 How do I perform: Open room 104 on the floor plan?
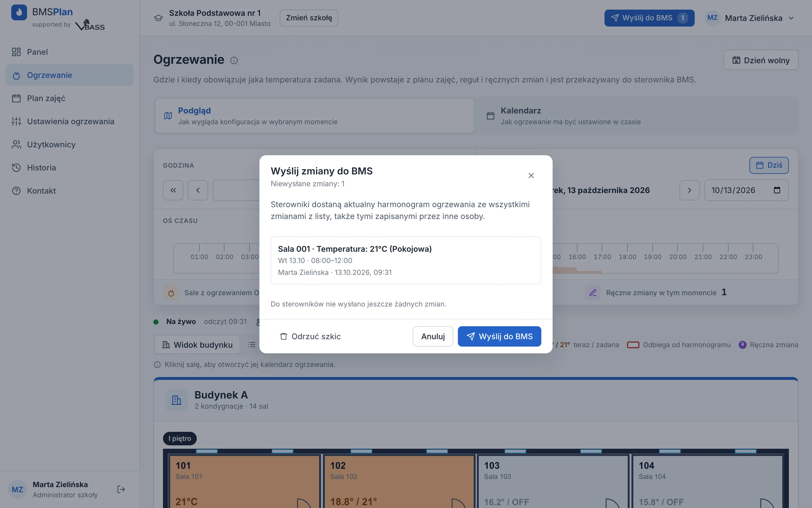[707, 481]
